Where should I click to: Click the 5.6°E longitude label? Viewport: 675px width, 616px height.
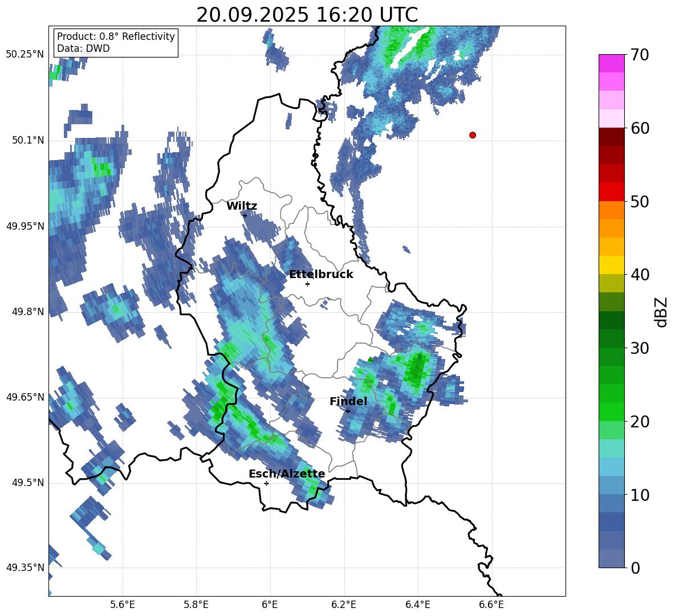tap(123, 605)
